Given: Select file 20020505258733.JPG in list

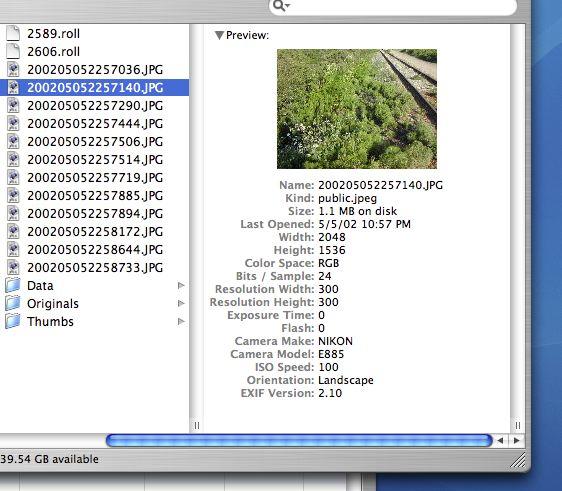Looking at the screenshot, I should (95, 267).
